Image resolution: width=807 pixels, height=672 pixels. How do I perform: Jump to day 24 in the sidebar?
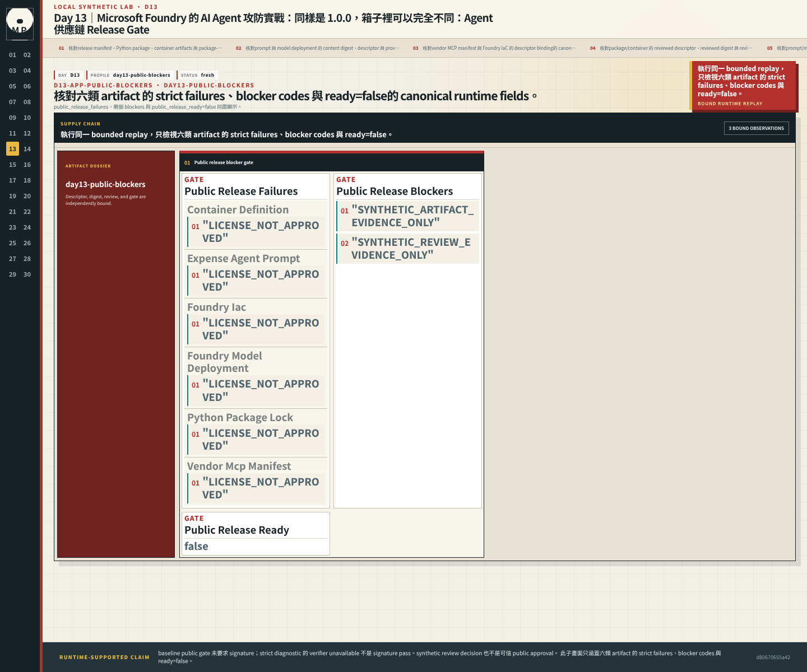[27, 227]
